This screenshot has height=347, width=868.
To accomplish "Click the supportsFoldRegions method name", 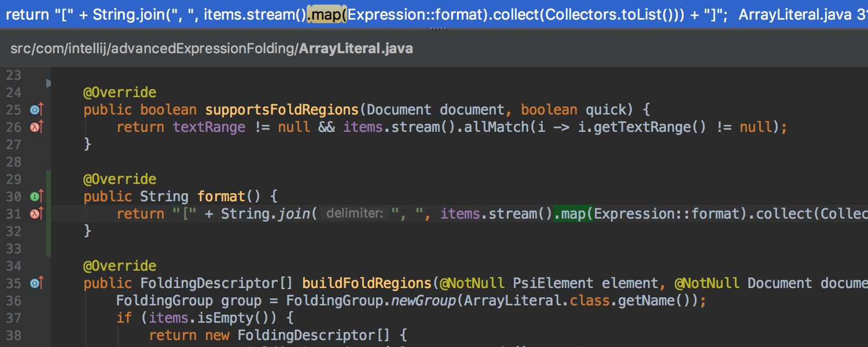I will pos(282,110).
